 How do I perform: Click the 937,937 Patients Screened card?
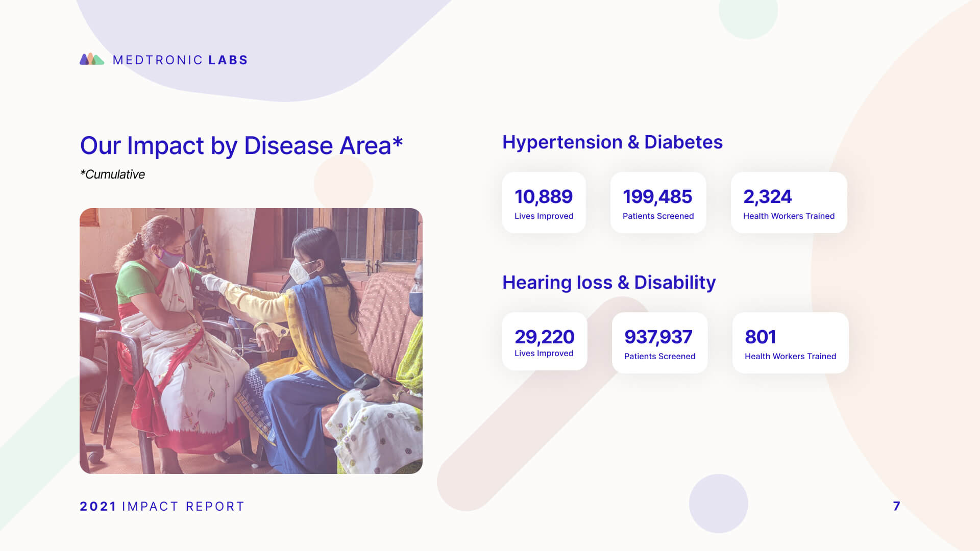[660, 343]
